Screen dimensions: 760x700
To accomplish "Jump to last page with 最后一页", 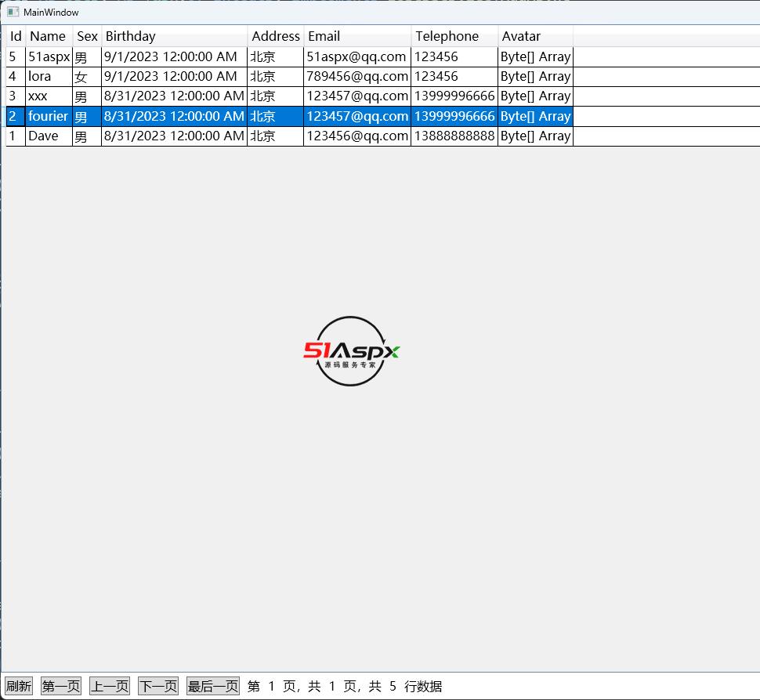I will click(213, 686).
